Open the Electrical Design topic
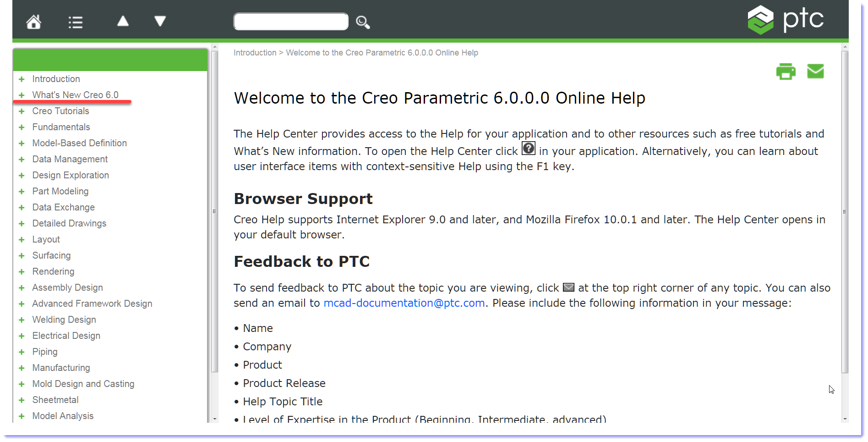Screen dimensions: 868x442 pos(66,336)
